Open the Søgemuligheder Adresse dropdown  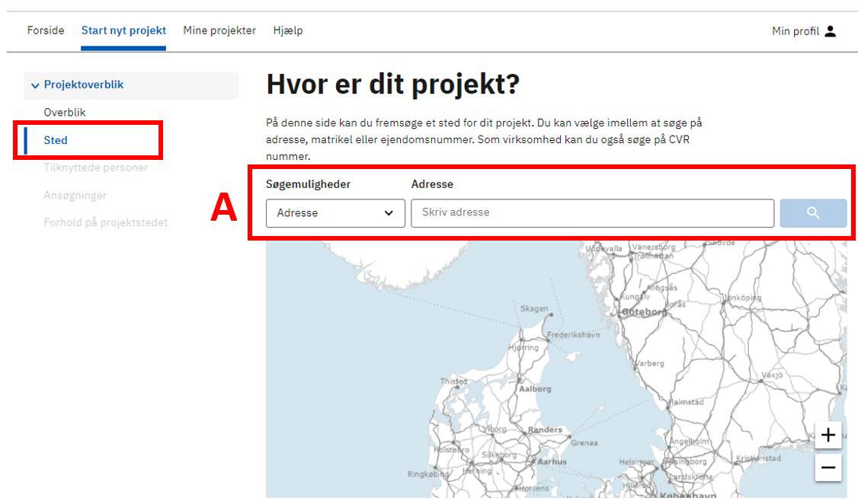tap(335, 213)
